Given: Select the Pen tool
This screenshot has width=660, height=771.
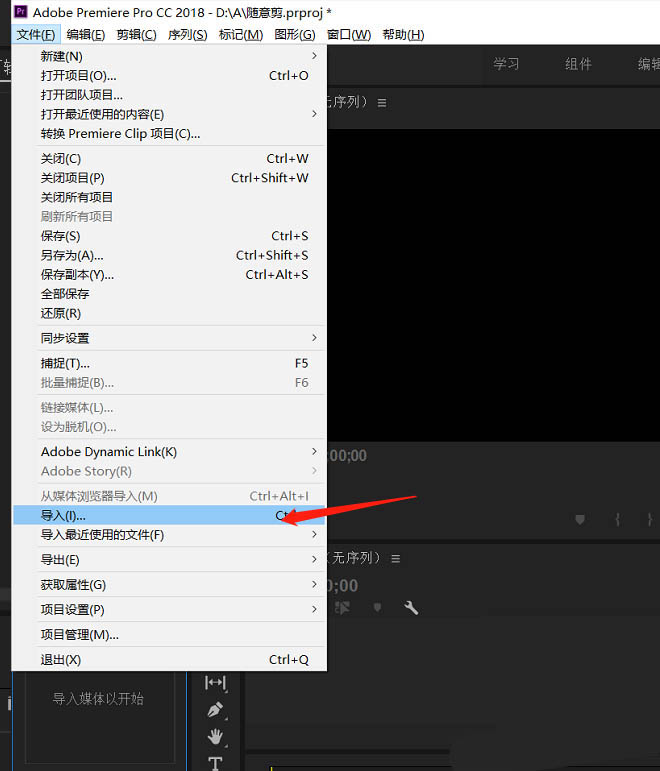Looking at the screenshot, I should coord(215,709).
